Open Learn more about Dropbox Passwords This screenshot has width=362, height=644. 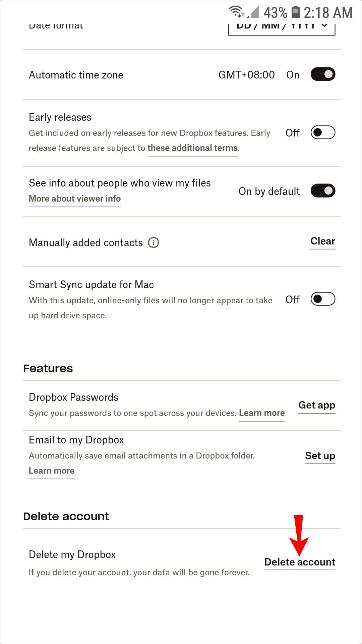pyautogui.click(x=262, y=413)
